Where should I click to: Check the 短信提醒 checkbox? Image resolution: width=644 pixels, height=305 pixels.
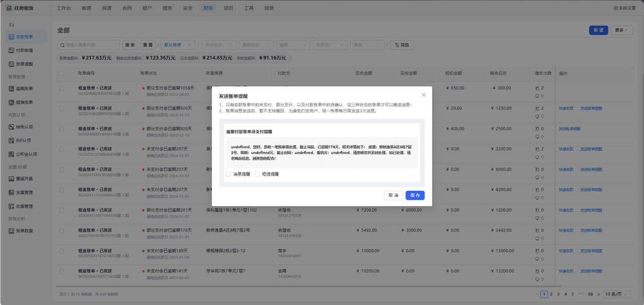[x=257, y=174]
